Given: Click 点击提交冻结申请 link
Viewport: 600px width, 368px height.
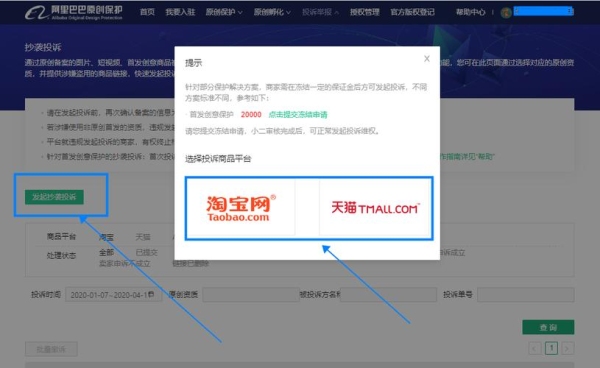Looking at the screenshot, I should point(298,114).
